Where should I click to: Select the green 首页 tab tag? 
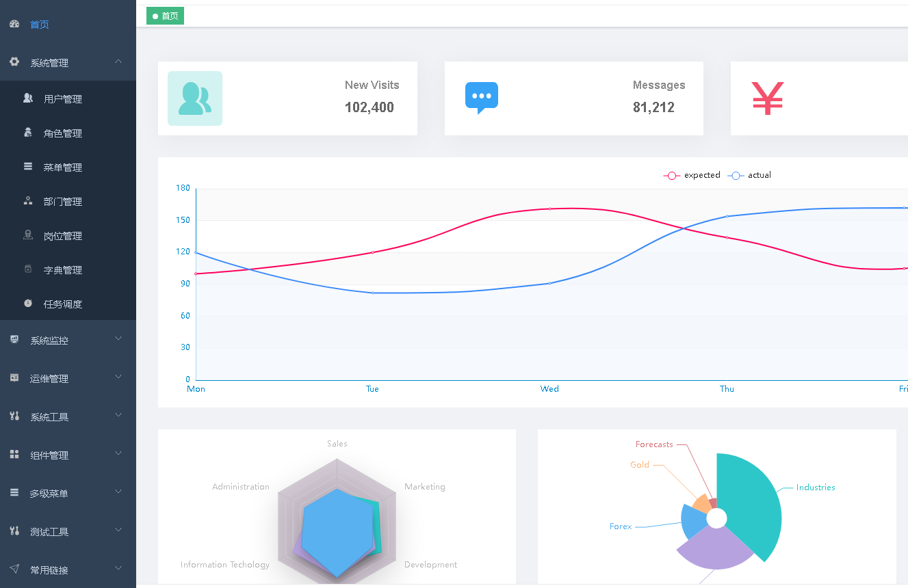165,16
